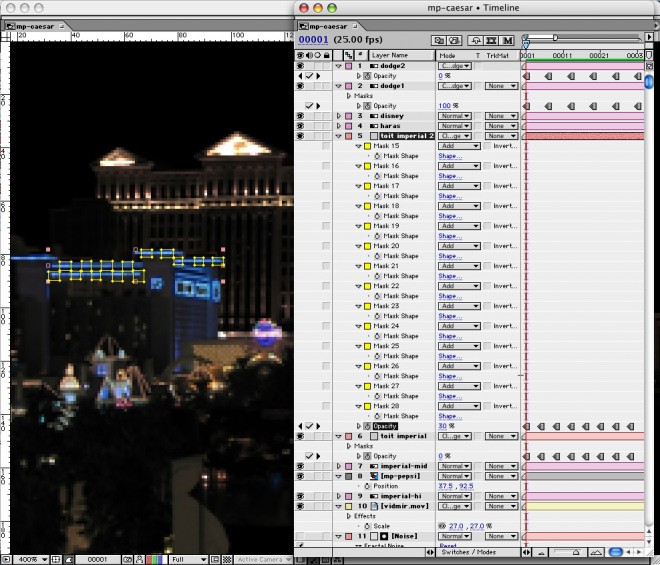Select the mp-caesar timeline tab
This screenshot has height=565, width=660.
(x=330, y=26)
